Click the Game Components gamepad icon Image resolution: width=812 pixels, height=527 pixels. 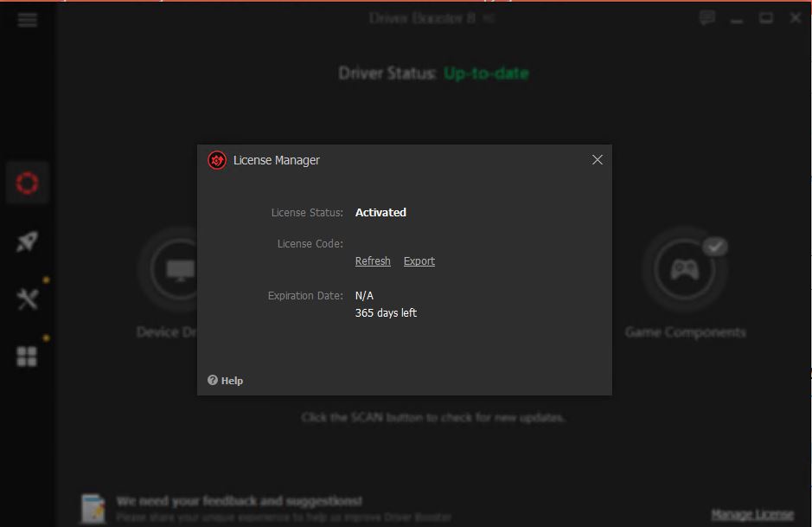(x=685, y=269)
